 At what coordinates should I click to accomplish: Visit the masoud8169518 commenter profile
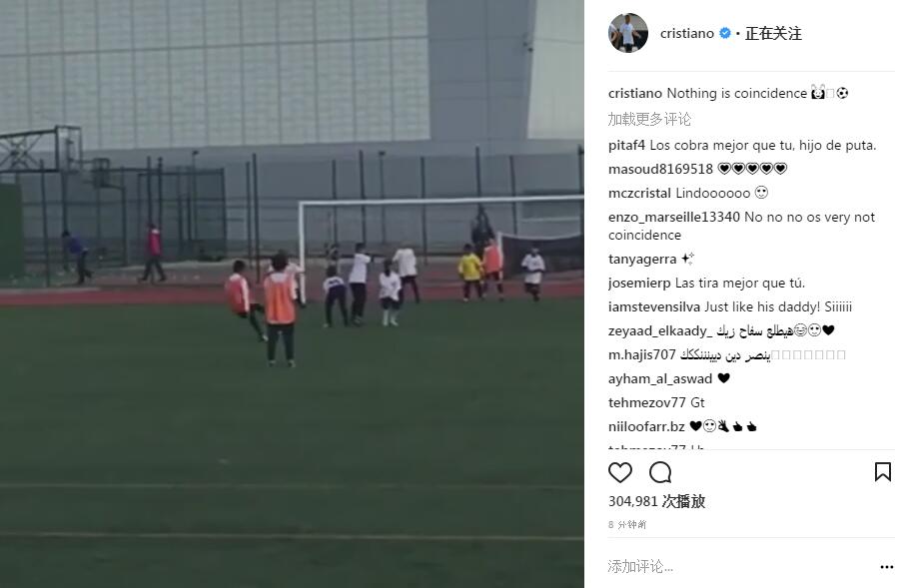click(x=660, y=170)
